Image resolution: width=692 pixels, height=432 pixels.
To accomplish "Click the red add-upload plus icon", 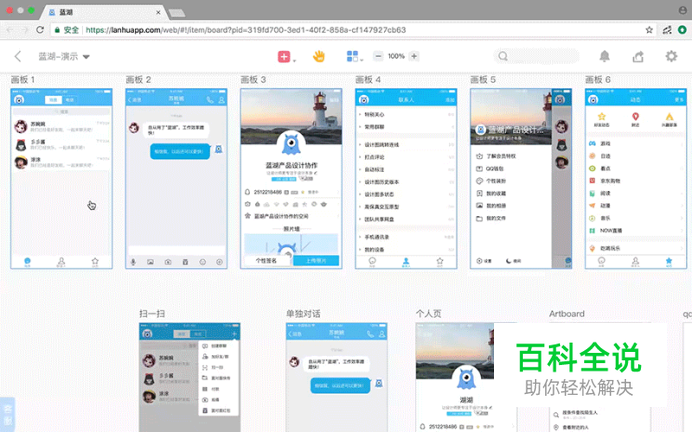I will 284,56.
